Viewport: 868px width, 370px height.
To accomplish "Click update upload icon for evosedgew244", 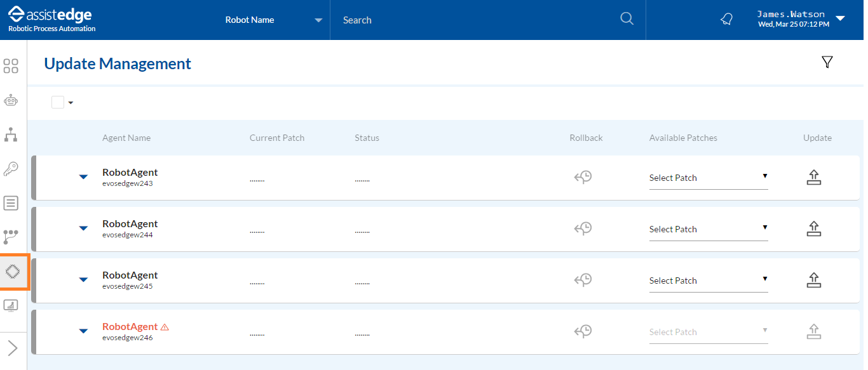I will (x=813, y=228).
